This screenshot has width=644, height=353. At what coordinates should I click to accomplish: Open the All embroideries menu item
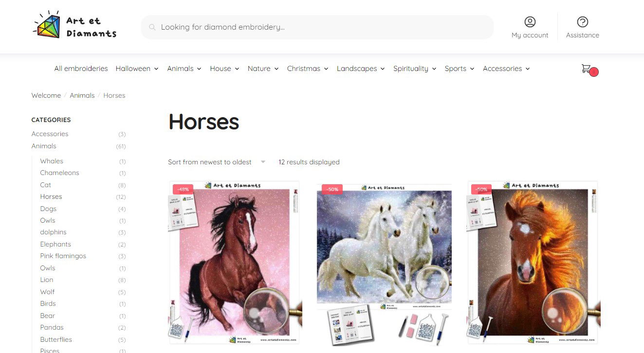pyautogui.click(x=81, y=69)
